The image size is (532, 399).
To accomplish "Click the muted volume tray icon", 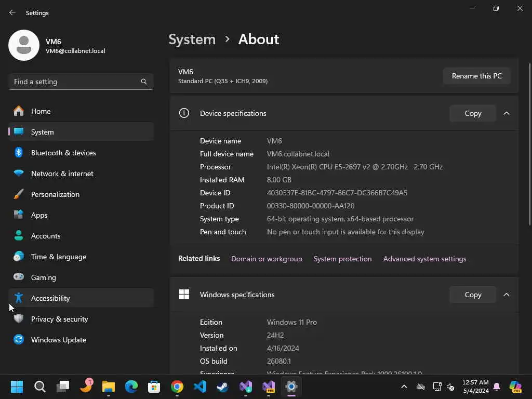I will tap(450, 387).
